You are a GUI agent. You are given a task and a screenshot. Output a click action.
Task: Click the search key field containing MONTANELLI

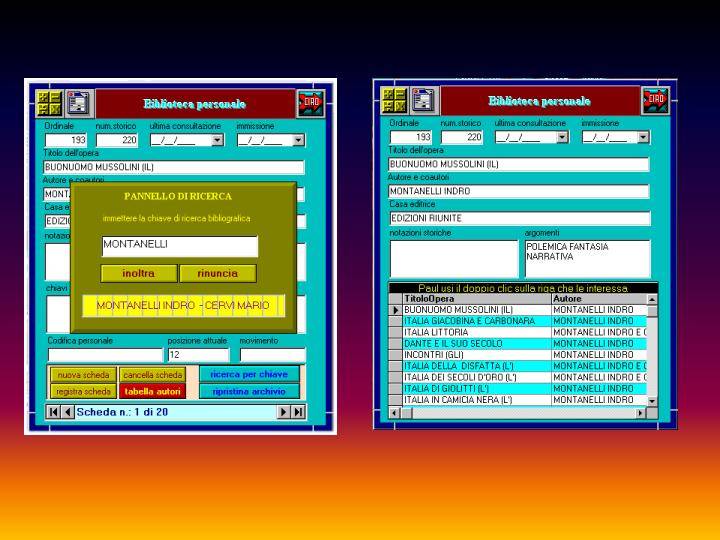point(180,247)
